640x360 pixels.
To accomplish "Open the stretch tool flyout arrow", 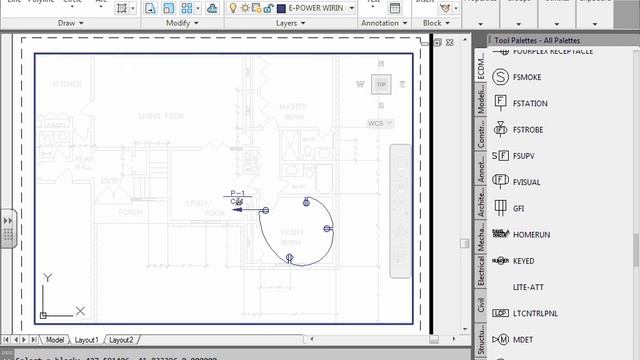I will tap(133, 8).
